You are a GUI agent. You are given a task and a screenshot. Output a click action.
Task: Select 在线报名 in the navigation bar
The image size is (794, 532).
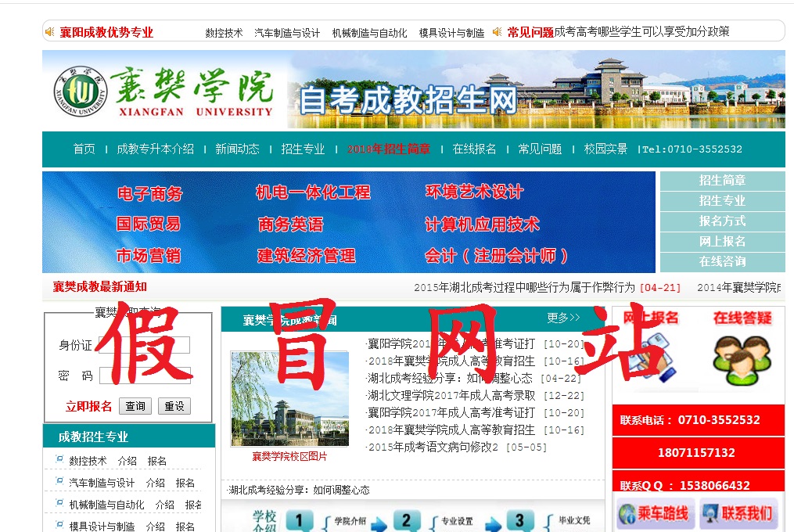[475, 149]
